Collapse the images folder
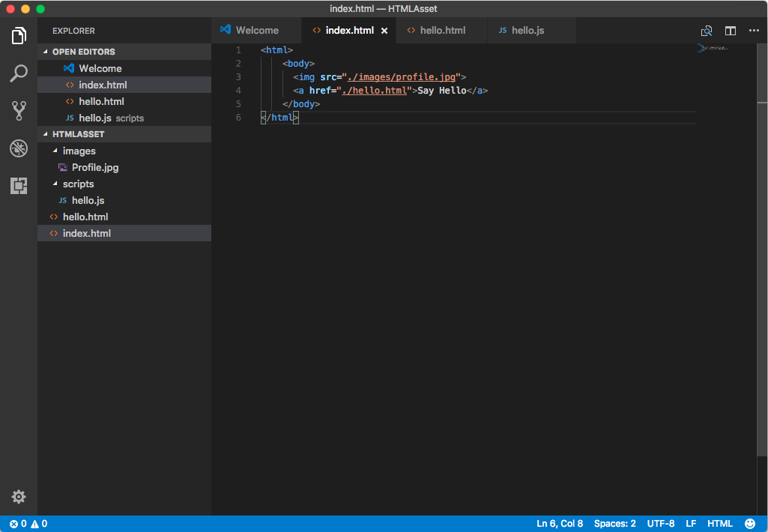Viewport: 768px width, 532px height. [x=55, y=151]
